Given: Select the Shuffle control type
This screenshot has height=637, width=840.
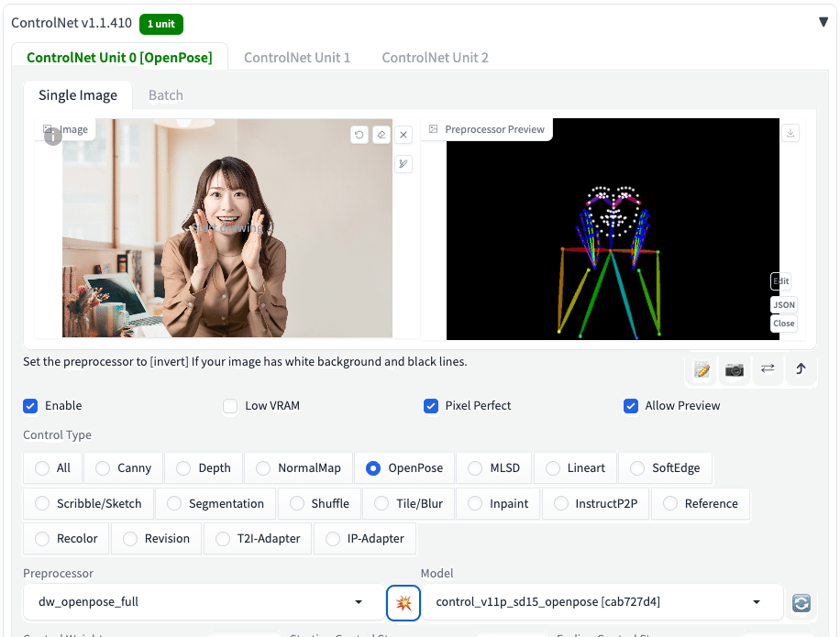Looking at the screenshot, I should tap(319, 504).
